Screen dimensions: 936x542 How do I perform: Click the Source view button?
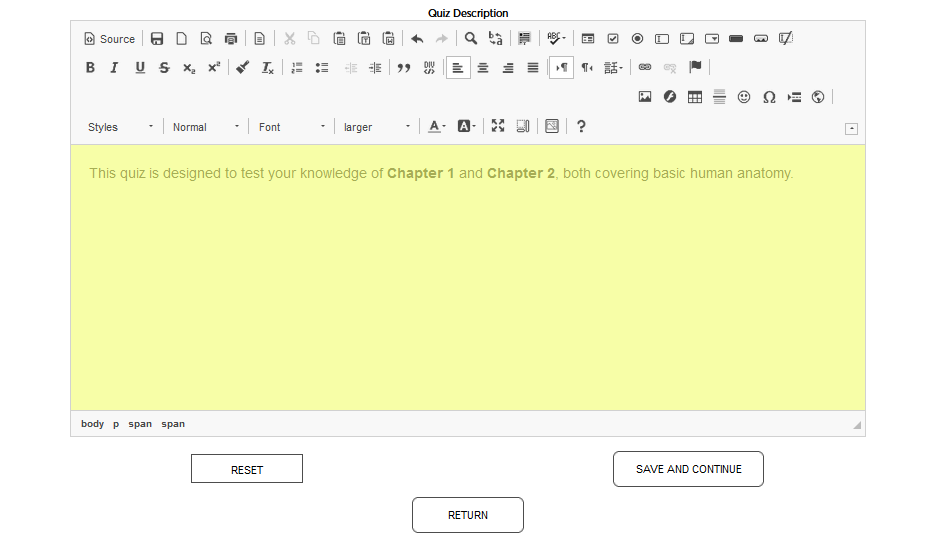tap(109, 39)
